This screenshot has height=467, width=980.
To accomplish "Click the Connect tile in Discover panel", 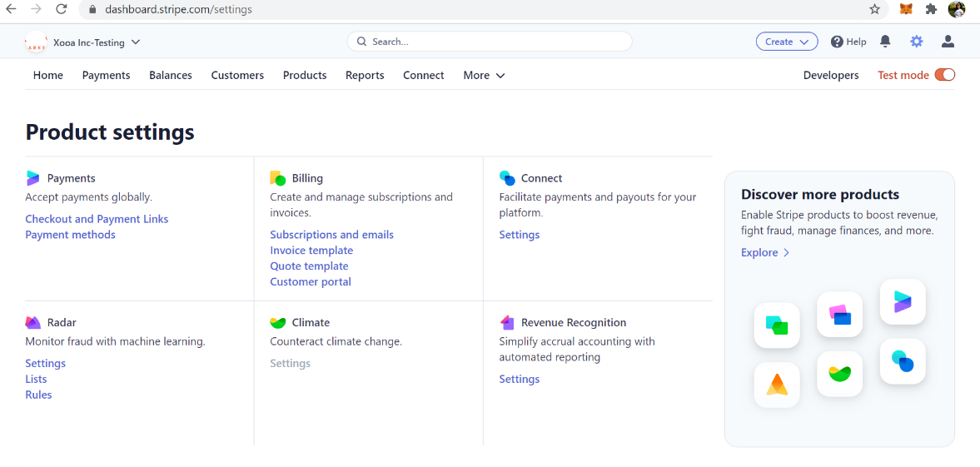I will pyautogui.click(x=903, y=361).
